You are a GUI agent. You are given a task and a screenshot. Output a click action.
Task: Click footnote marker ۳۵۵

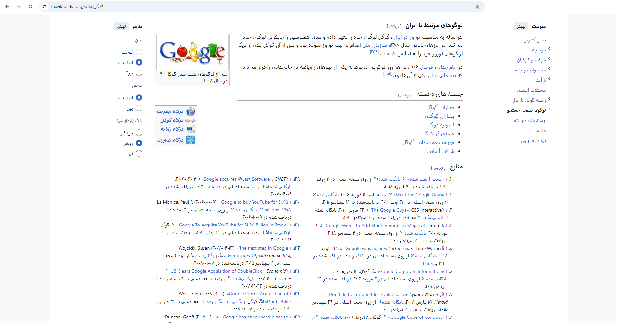(x=388, y=74)
